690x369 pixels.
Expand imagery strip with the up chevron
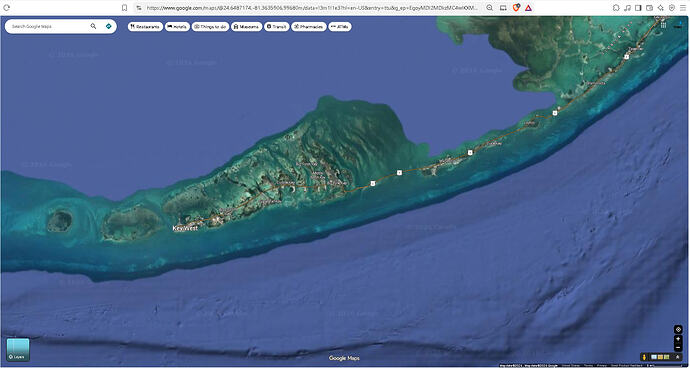[678, 357]
